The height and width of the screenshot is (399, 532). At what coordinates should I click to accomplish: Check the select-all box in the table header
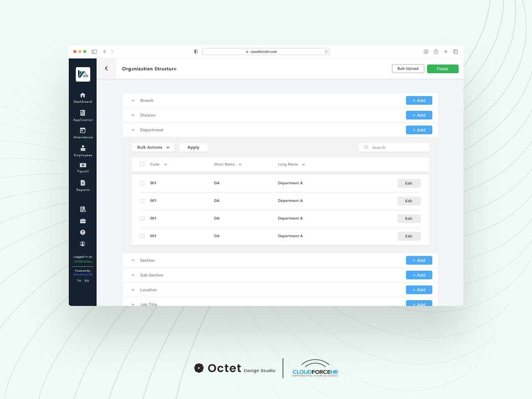tap(142, 164)
